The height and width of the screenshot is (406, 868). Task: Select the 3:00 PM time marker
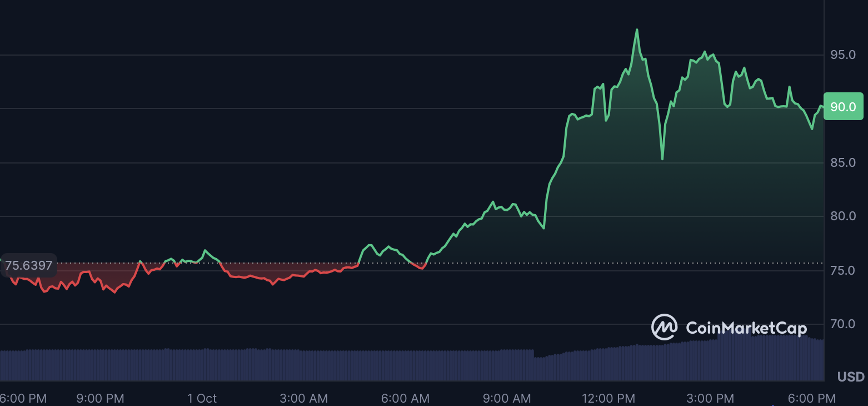(x=710, y=398)
